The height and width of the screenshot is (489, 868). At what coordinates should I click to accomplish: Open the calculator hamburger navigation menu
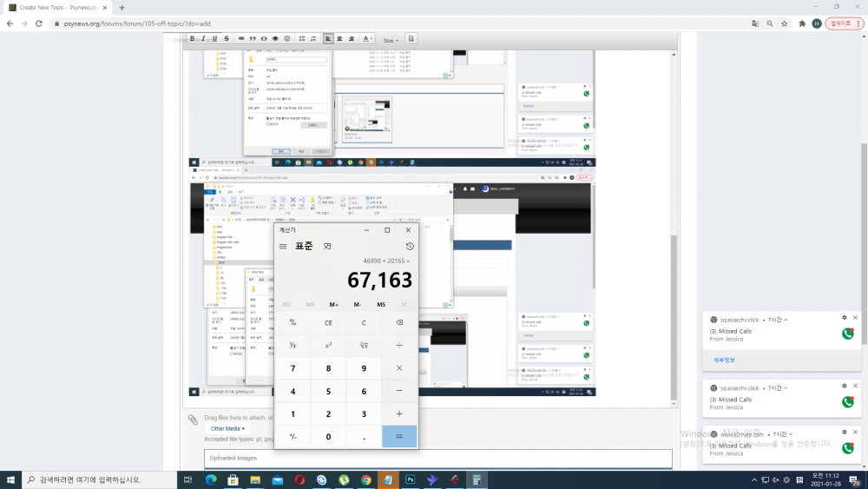[x=283, y=247]
